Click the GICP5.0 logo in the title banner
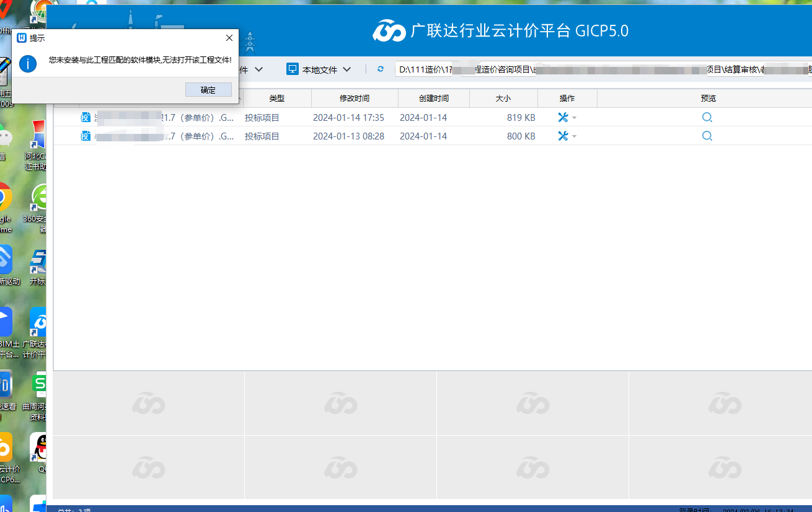812x512 pixels. pos(389,31)
